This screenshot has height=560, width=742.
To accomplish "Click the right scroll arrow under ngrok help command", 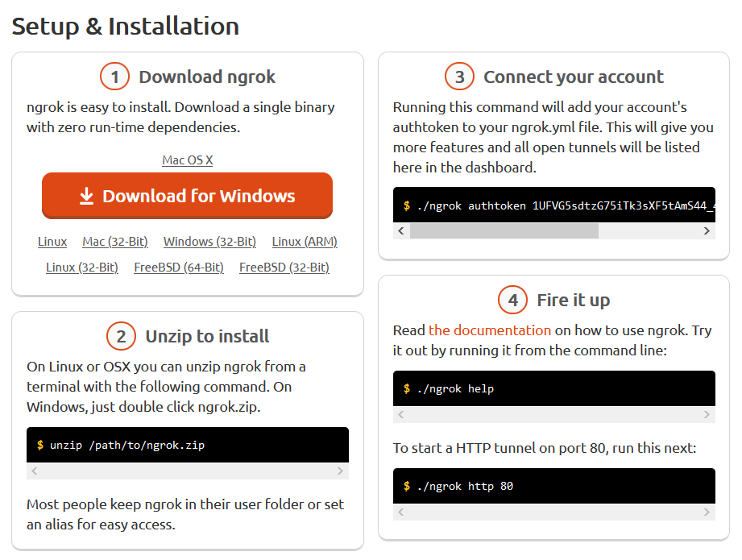I will pyautogui.click(x=708, y=414).
